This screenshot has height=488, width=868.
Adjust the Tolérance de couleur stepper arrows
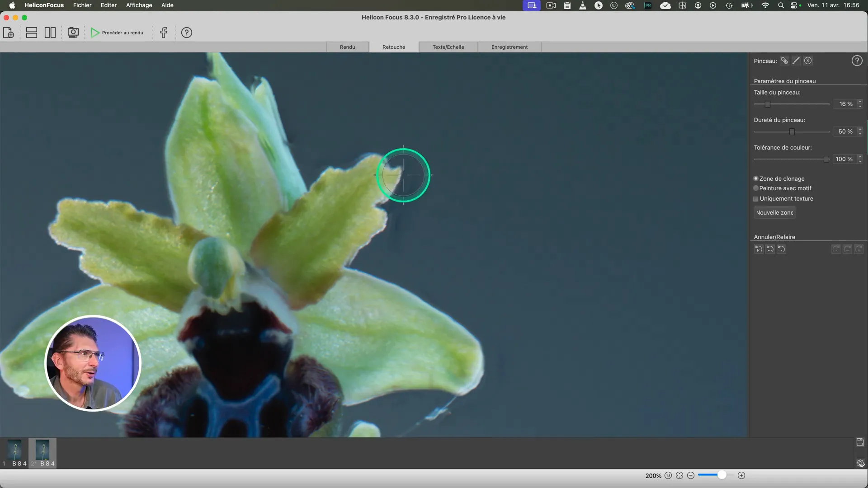tap(860, 159)
